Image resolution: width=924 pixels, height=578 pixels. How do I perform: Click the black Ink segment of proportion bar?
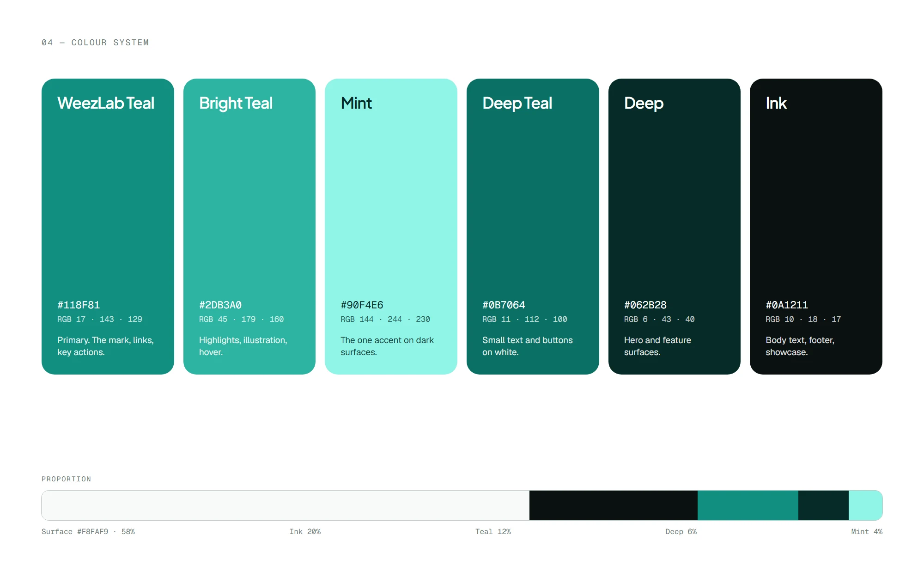(x=614, y=505)
